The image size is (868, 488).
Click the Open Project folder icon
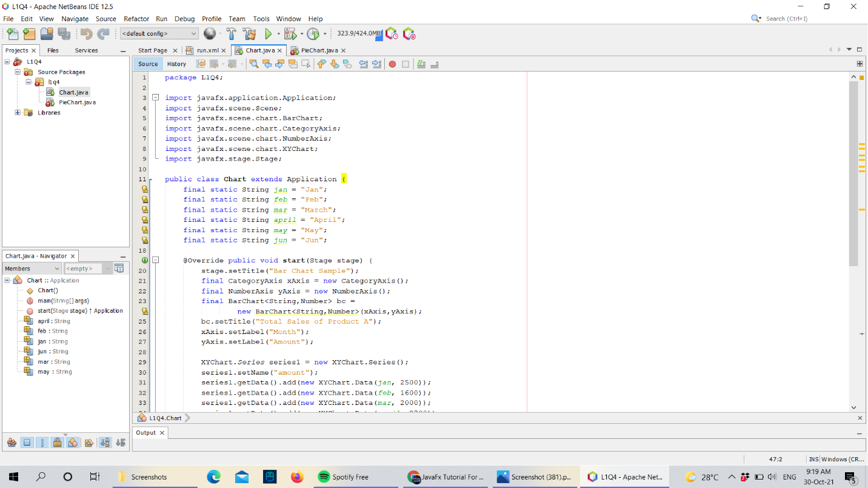pos(47,34)
